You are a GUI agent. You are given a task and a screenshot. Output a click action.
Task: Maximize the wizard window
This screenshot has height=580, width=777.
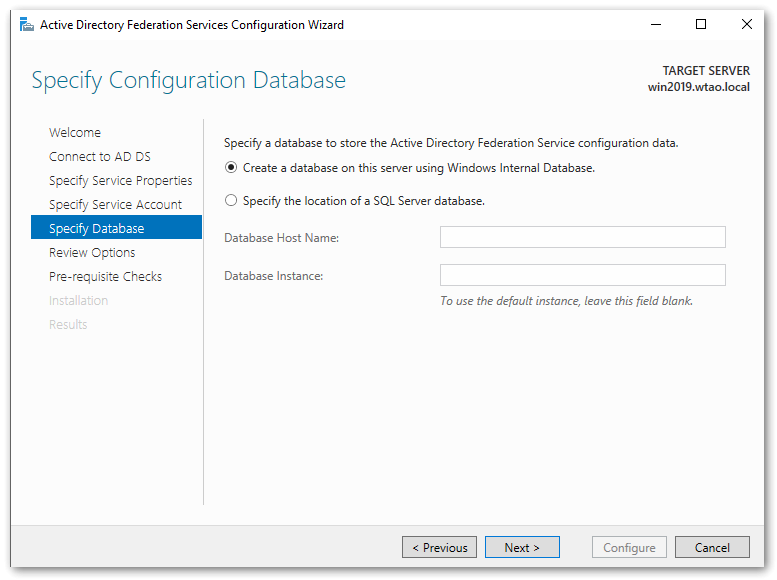[701, 25]
